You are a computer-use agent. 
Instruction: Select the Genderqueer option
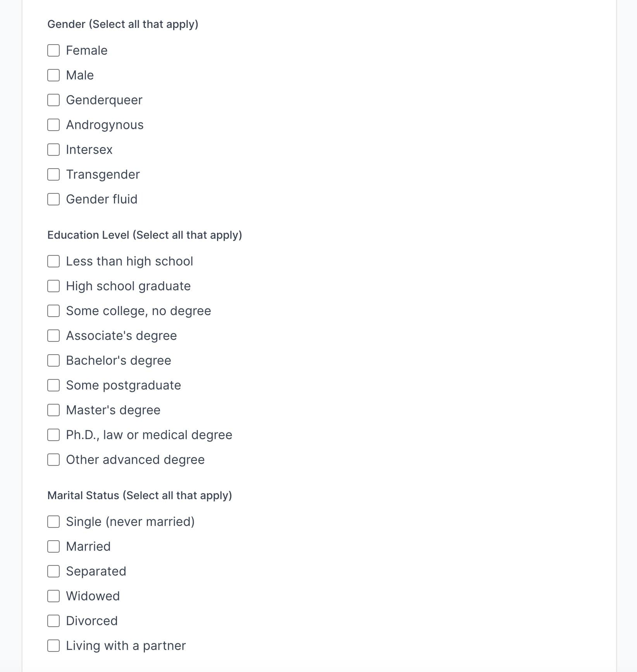tap(53, 100)
